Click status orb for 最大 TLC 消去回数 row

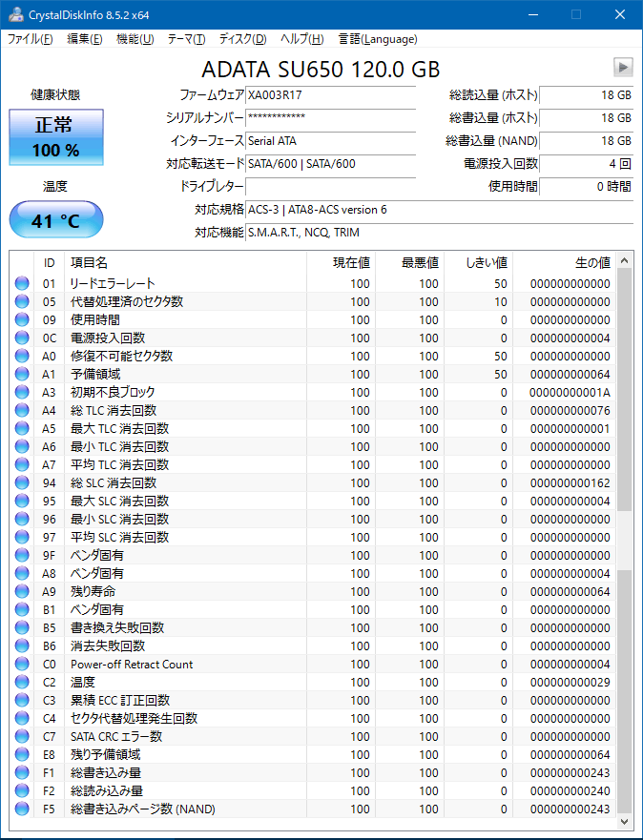(22, 428)
